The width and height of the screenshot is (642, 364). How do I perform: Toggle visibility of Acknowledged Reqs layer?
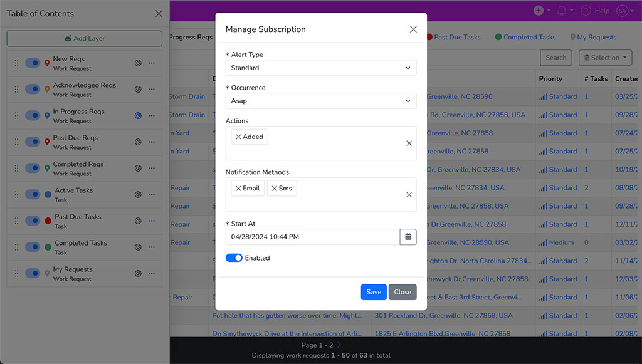(33, 89)
